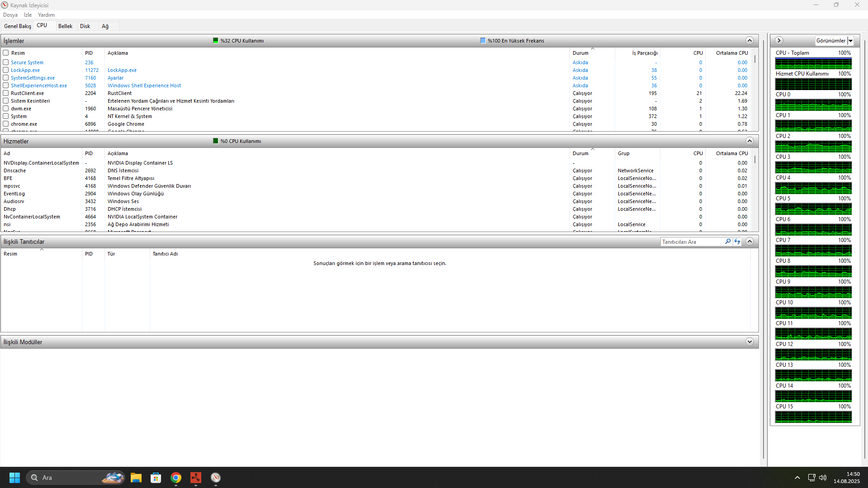Select the EventLog service row
This screenshot has width=868, height=488.
coord(376,194)
